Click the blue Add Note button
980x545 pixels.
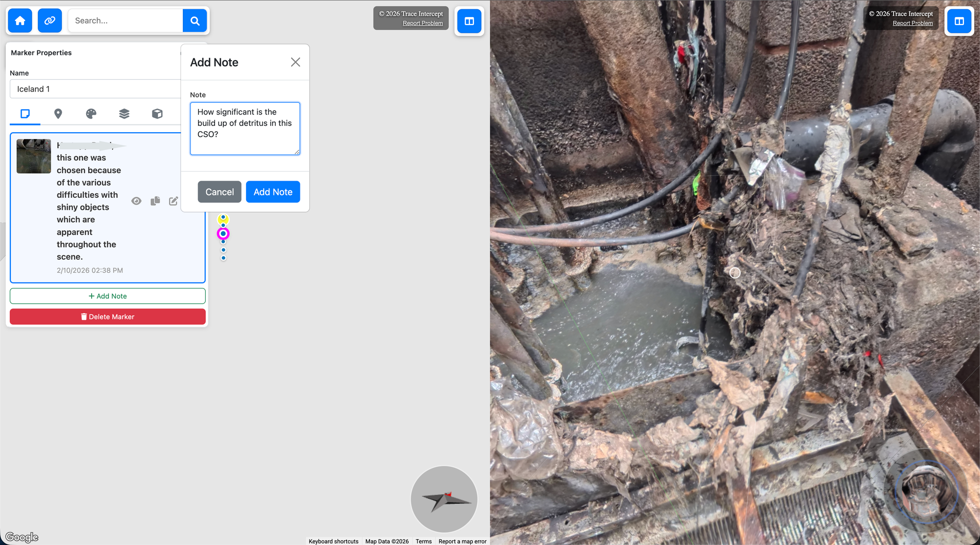pos(273,192)
